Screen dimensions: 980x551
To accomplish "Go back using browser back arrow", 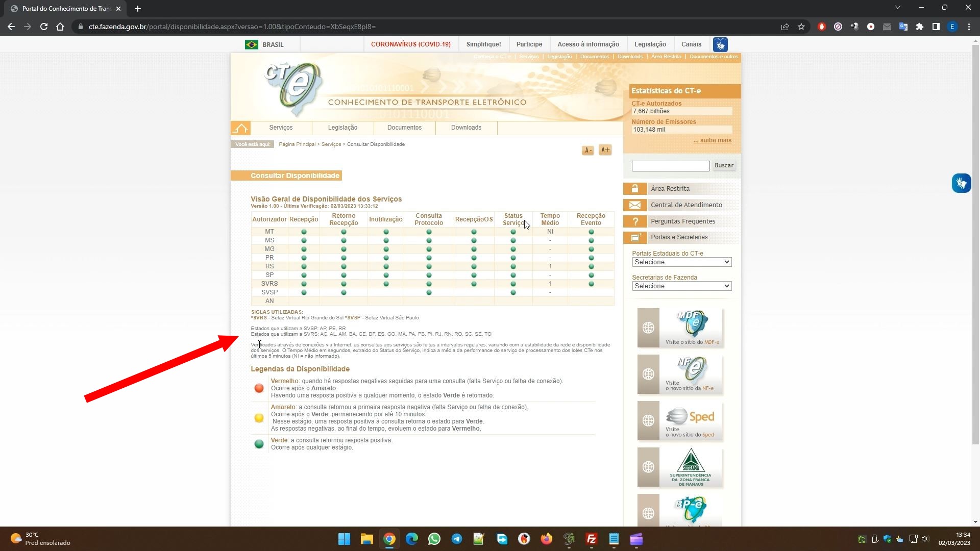I will [11, 27].
